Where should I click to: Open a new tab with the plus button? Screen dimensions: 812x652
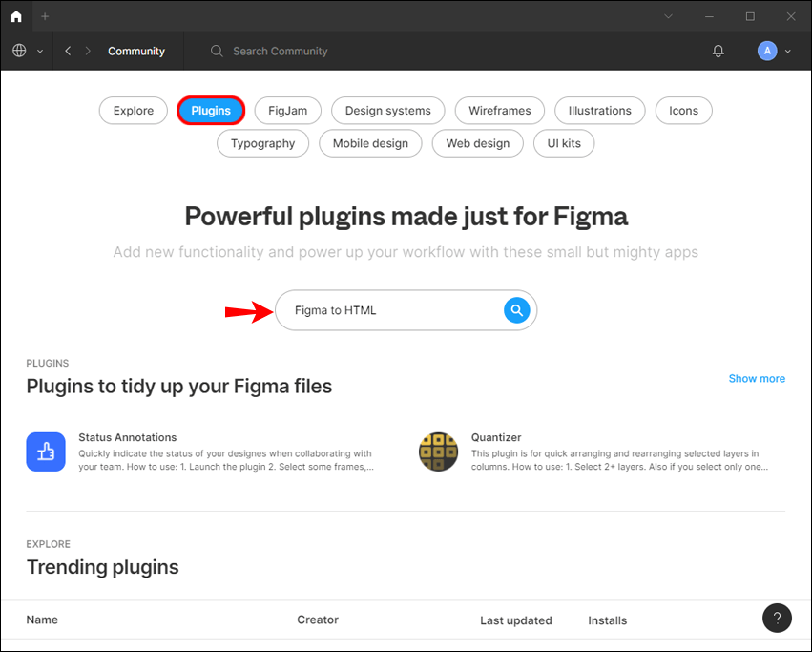pyautogui.click(x=46, y=15)
